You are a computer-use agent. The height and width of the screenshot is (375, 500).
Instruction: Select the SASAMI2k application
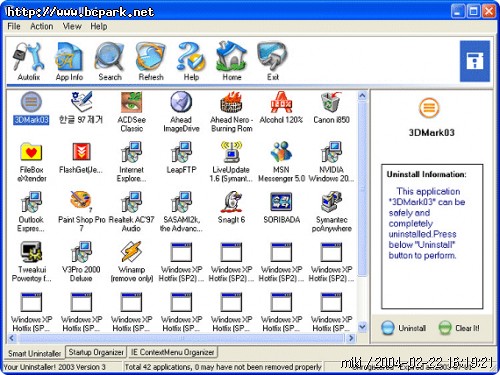click(x=181, y=212)
